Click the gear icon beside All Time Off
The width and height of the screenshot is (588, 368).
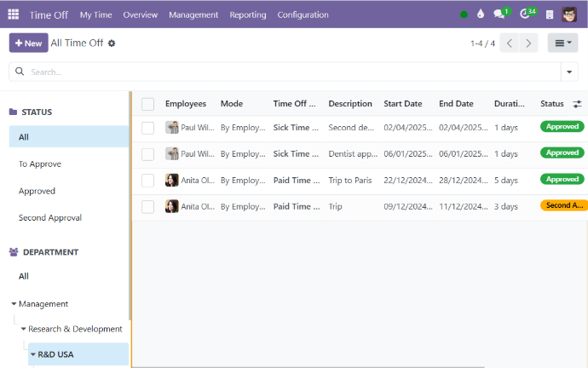click(112, 43)
